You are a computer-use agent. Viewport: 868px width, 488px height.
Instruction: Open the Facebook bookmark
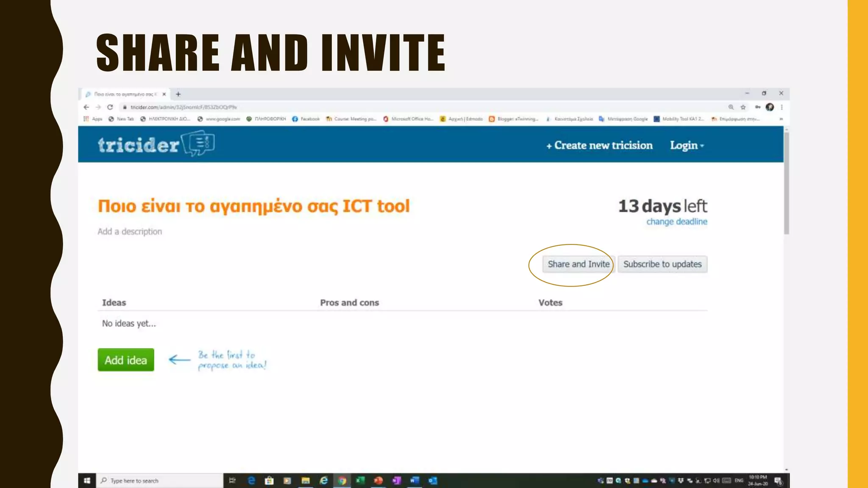(306, 119)
